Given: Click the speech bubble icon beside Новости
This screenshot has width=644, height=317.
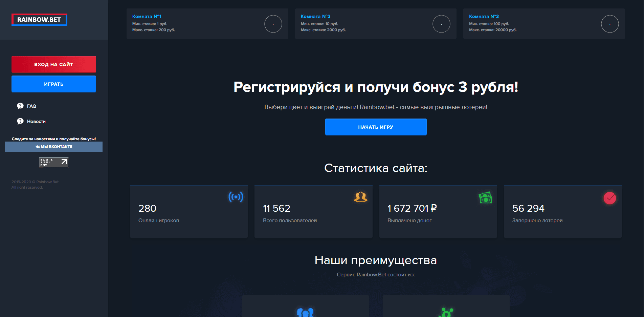Looking at the screenshot, I should (x=21, y=121).
